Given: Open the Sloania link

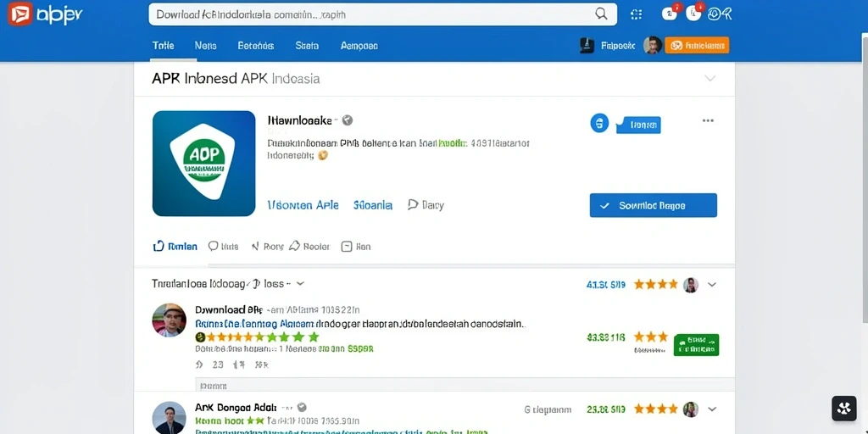Looking at the screenshot, I should [x=373, y=205].
